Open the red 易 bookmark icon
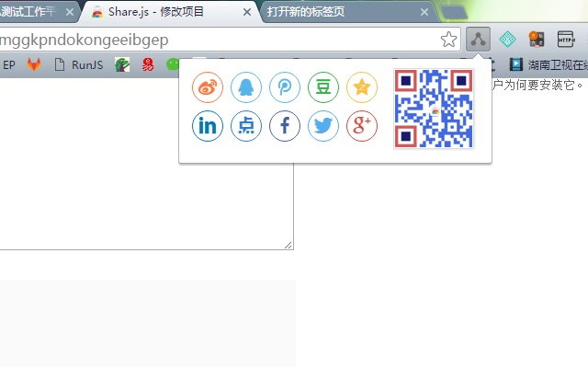588x368 pixels. [x=148, y=64]
